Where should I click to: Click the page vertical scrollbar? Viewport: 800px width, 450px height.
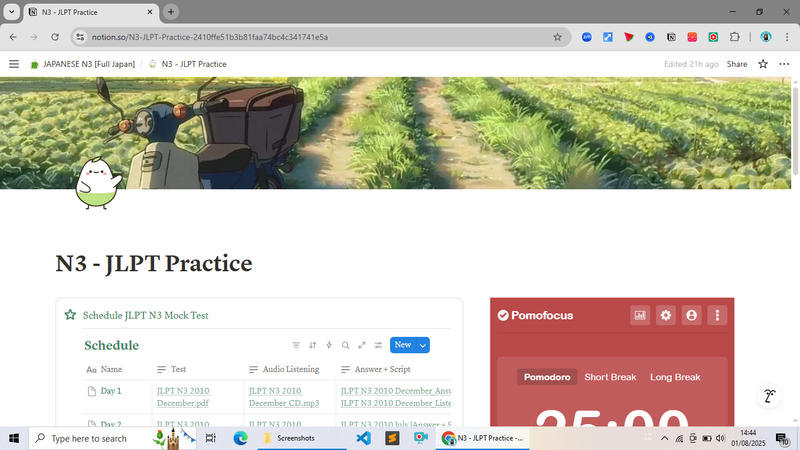[795, 131]
